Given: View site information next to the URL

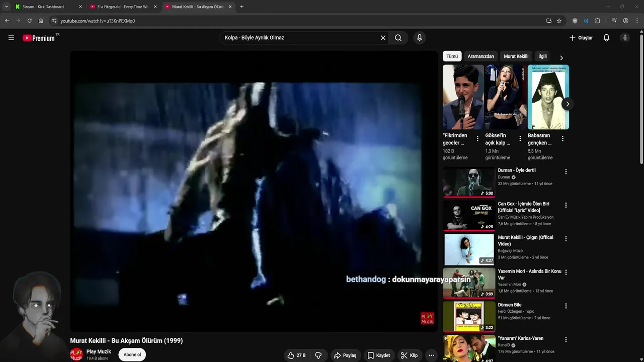Looking at the screenshot, I should point(54,21).
